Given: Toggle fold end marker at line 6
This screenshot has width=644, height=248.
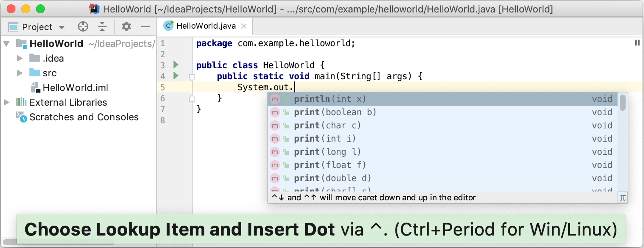Looking at the screenshot, I should click(x=192, y=98).
